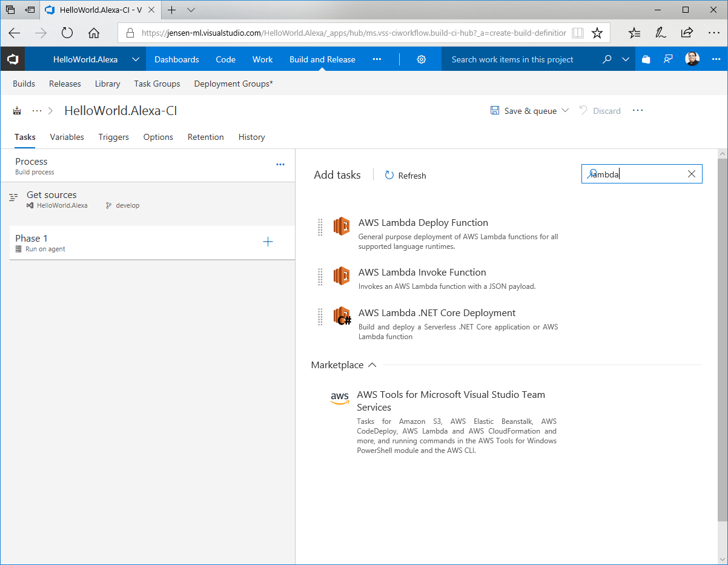Switch to the Variables tab
728x565 pixels.
coord(67,137)
